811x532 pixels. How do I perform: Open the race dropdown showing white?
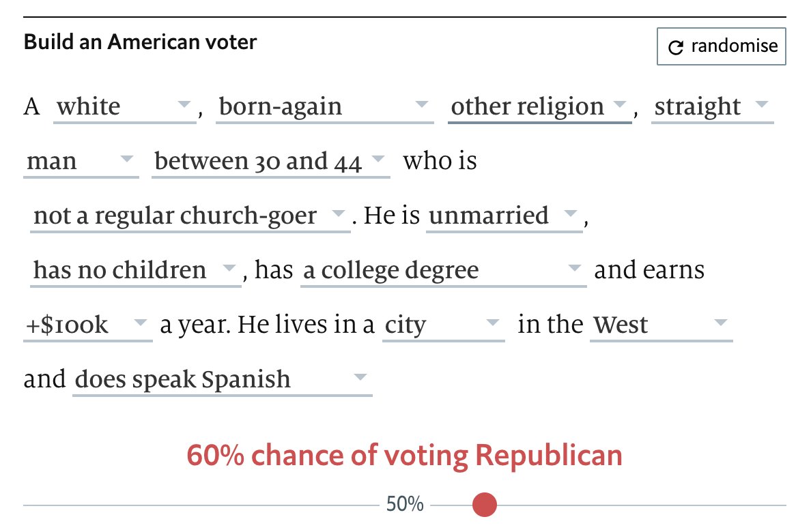(x=124, y=107)
